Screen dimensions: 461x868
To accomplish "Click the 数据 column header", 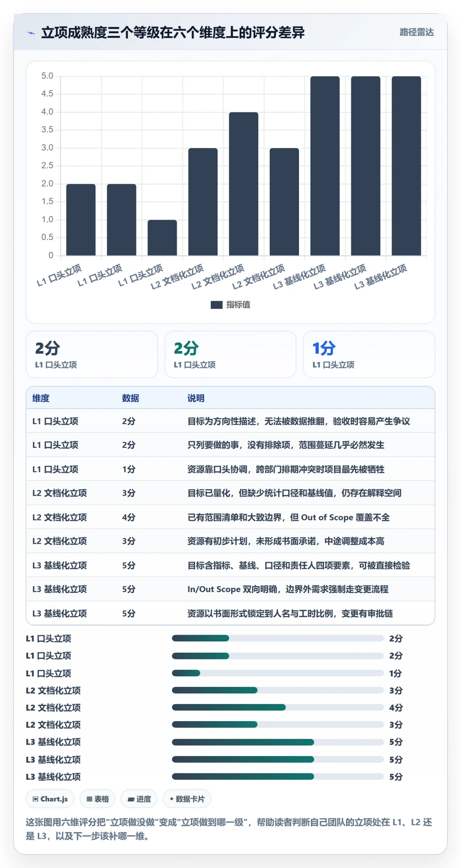I will pyautogui.click(x=131, y=398).
